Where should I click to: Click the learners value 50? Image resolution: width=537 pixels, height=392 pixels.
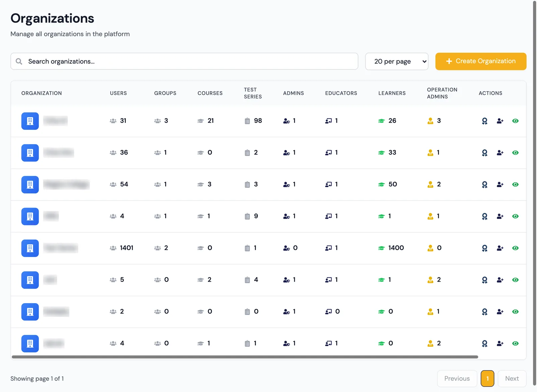393,185
